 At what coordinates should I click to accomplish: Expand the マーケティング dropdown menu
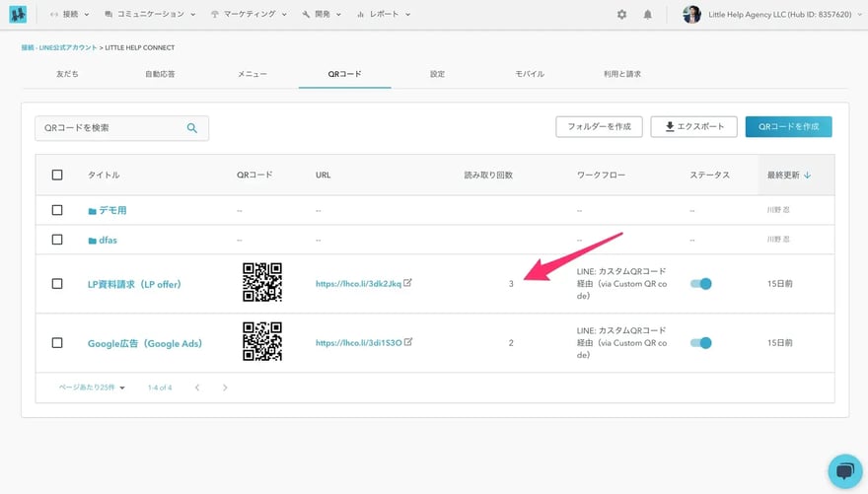[x=249, y=15]
